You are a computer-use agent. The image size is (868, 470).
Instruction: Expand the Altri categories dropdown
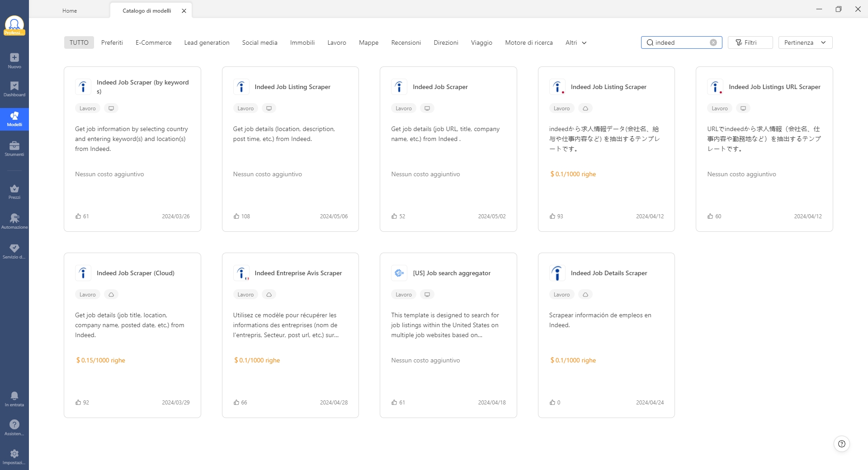point(576,42)
